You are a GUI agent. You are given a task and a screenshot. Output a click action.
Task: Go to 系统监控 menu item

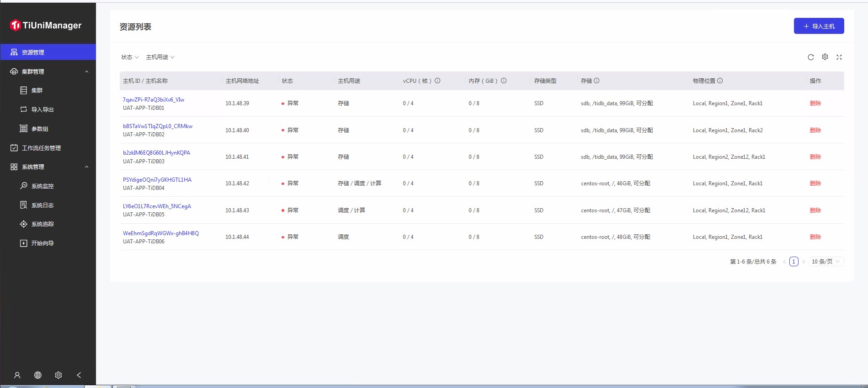43,186
